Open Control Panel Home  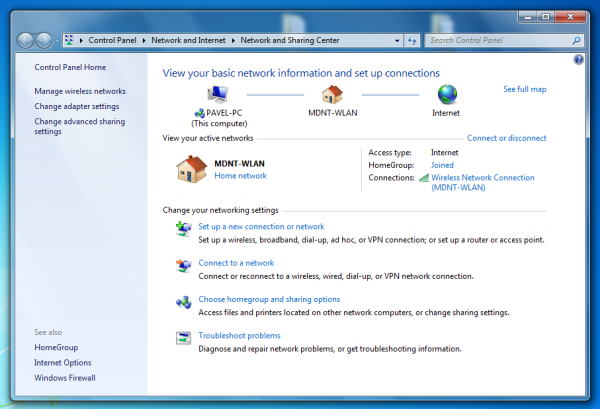pyautogui.click(x=70, y=67)
